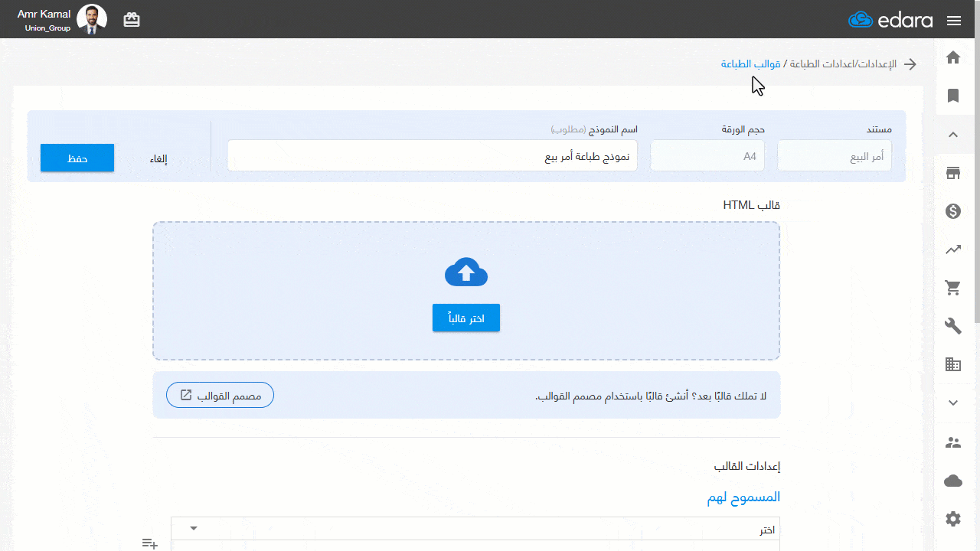The width and height of the screenshot is (980, 551).
Task: Open the trending chart sidebar icon
Action: (953, 249)
